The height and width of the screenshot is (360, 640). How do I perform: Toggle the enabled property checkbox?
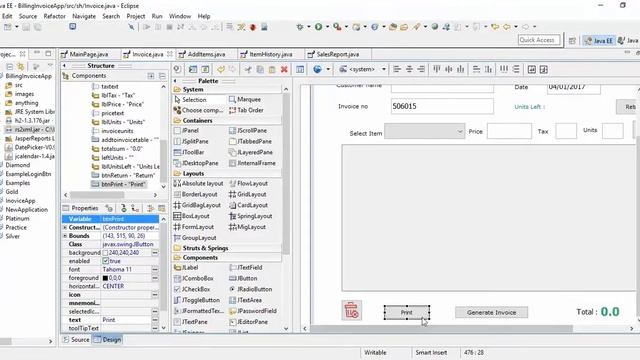click(106, 261)
